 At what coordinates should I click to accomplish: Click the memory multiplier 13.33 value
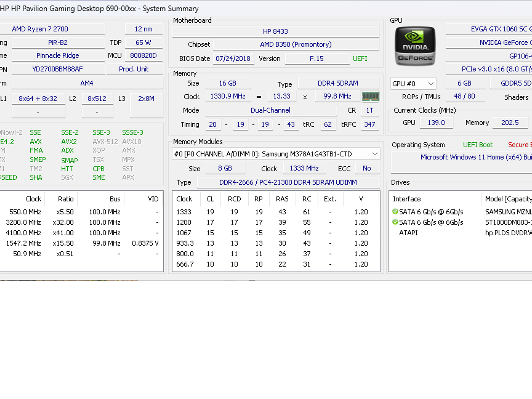(282, 96)
